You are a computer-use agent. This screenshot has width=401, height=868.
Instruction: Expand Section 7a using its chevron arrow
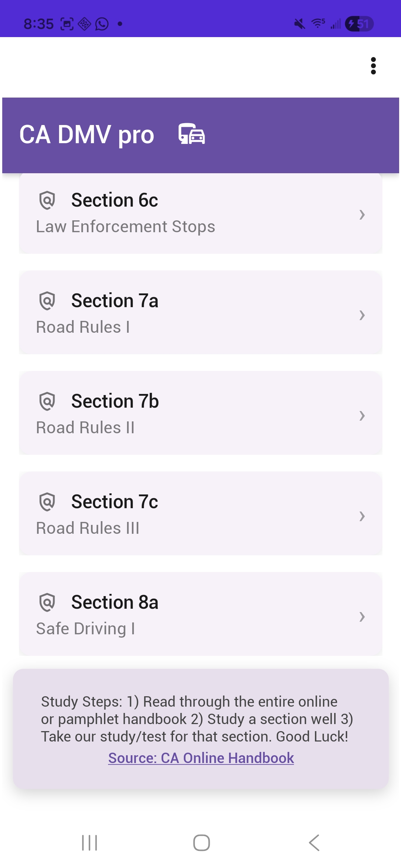362,315
